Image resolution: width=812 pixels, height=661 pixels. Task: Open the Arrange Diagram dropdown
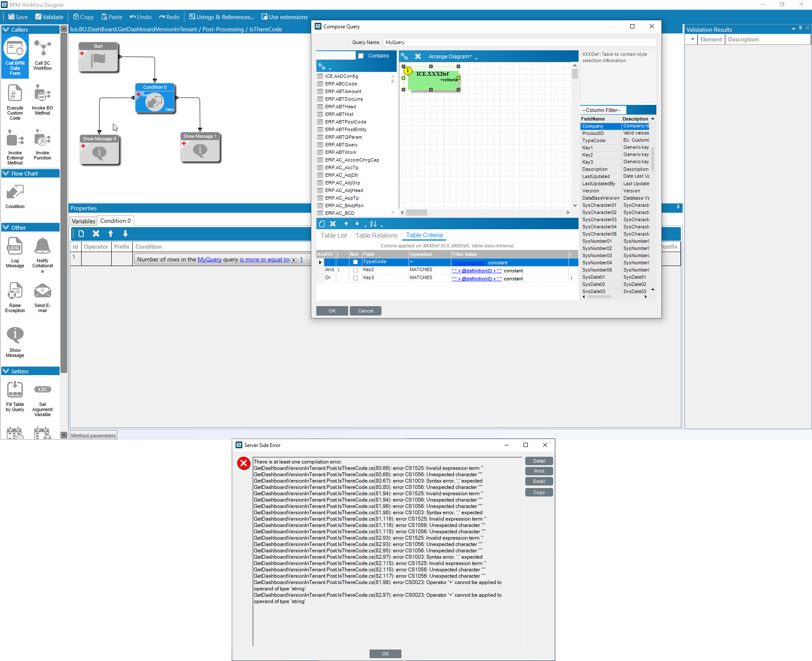pyautogui.click(x=450, y=56)
